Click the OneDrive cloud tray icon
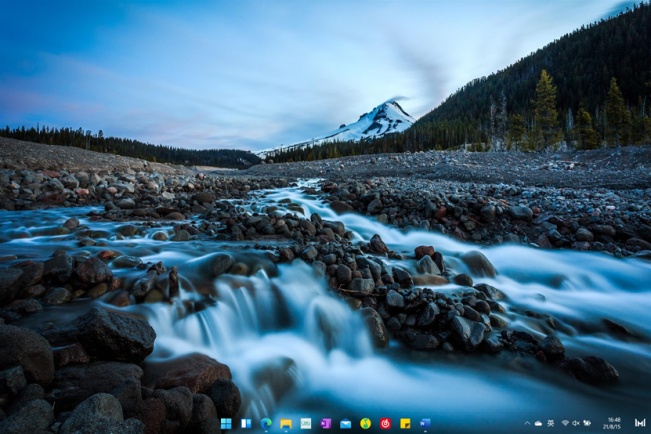The image size is (651, 434). coord(538,423)
